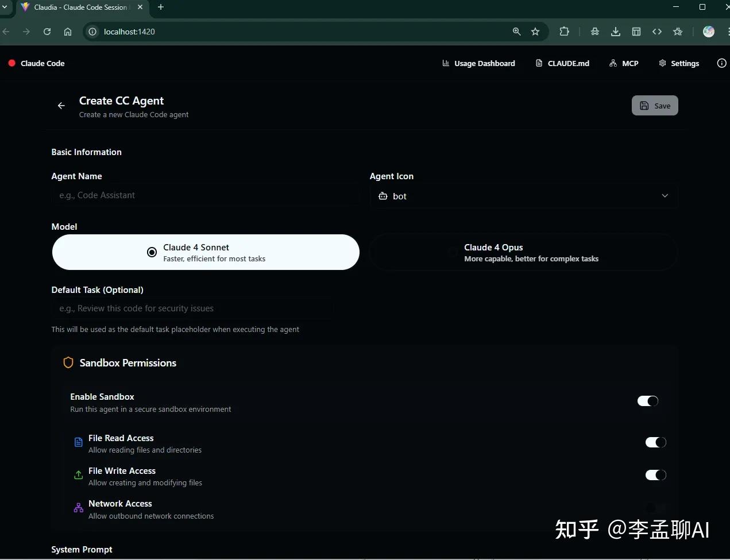Viewport: 730px width, 560px height.
Task: Click the Network Access nodes icon
Action: (78, 508)
